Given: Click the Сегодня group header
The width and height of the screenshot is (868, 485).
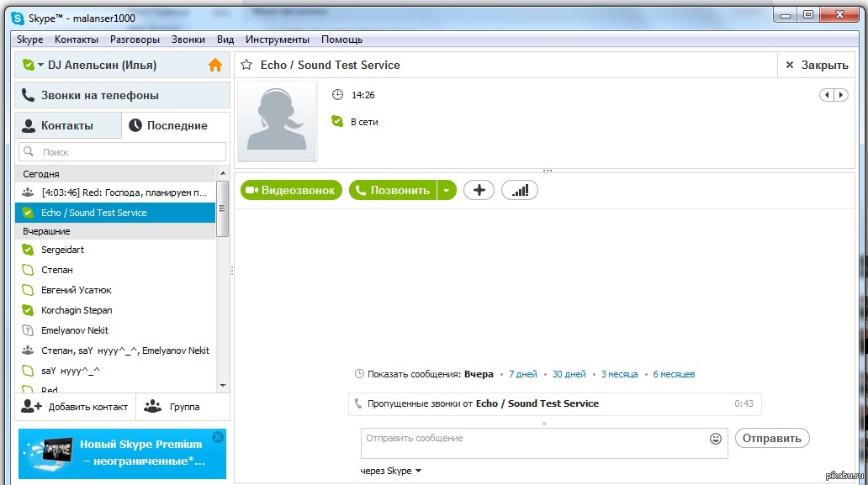Looking at the screenshot, I should pos(115,174).
